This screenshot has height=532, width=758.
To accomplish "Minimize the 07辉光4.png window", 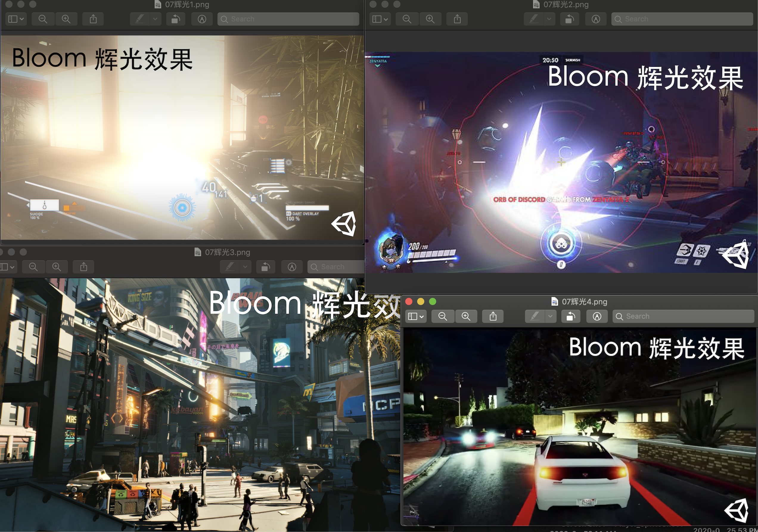I will [421, 302].
